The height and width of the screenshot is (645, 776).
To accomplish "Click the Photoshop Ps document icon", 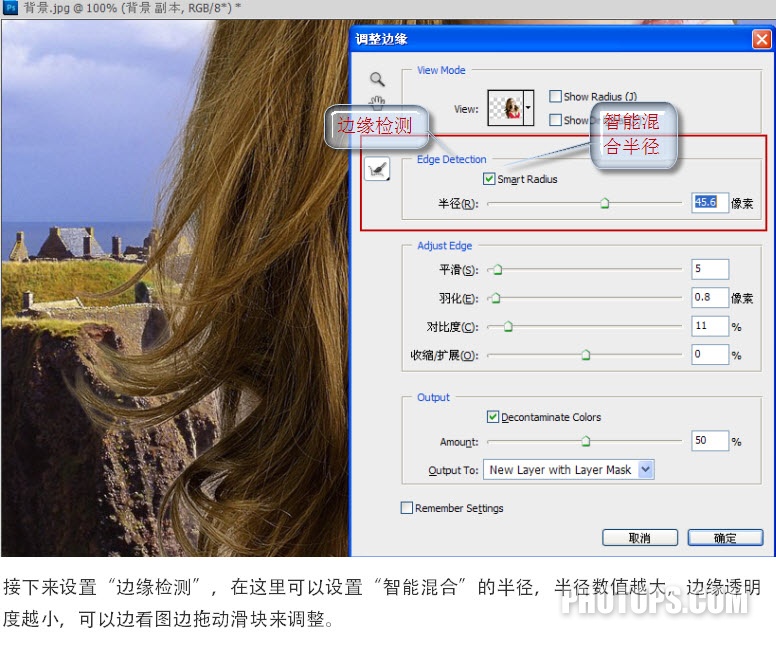I will pos(10,7).
